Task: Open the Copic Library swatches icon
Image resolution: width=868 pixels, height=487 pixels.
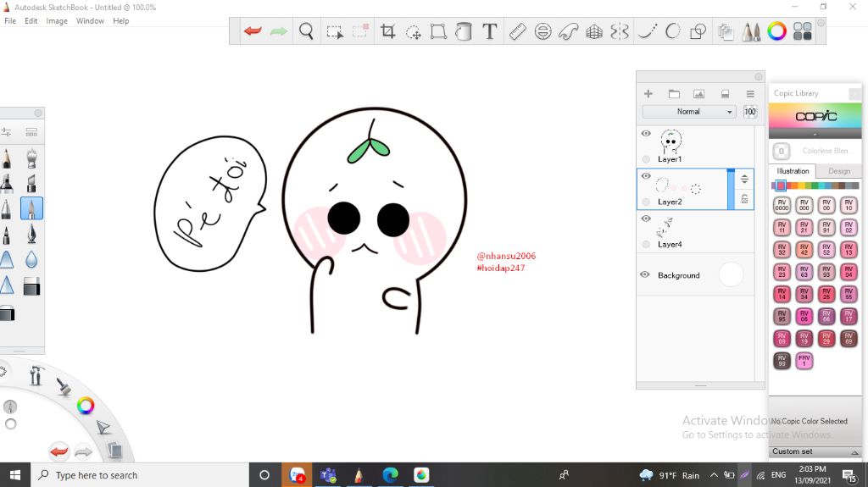Action: tap(802, 31)
